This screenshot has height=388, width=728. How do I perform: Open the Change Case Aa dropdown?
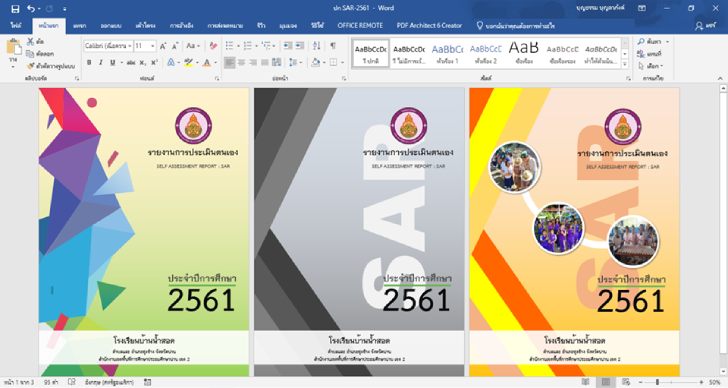pos(193,46)
